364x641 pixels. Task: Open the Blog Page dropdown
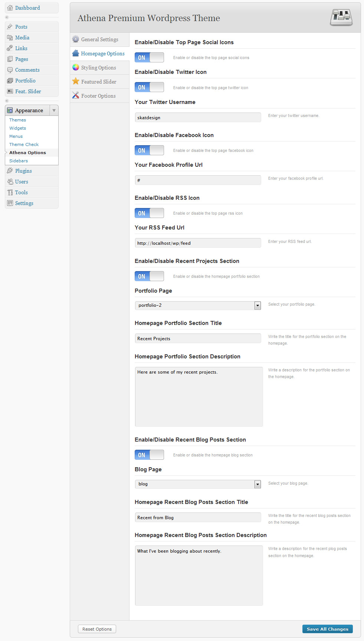coord(258,484)
